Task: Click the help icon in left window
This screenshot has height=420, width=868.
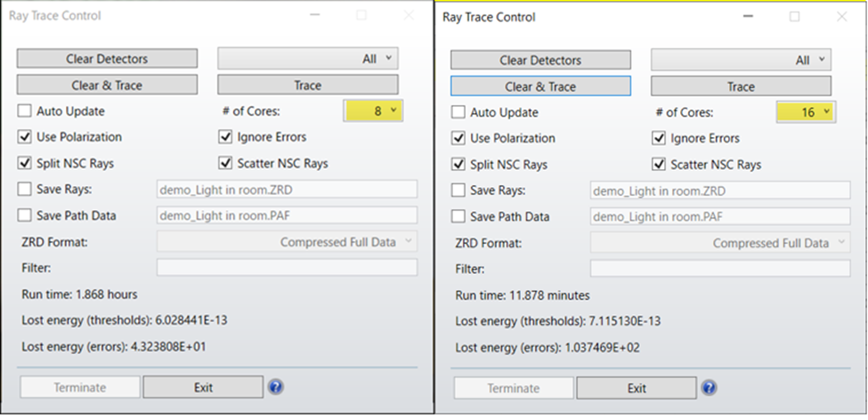Action: [276, 386]
